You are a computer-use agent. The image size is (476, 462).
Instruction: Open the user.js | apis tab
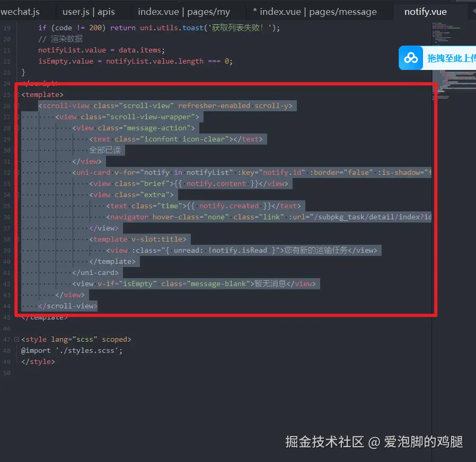coord(89,12)
